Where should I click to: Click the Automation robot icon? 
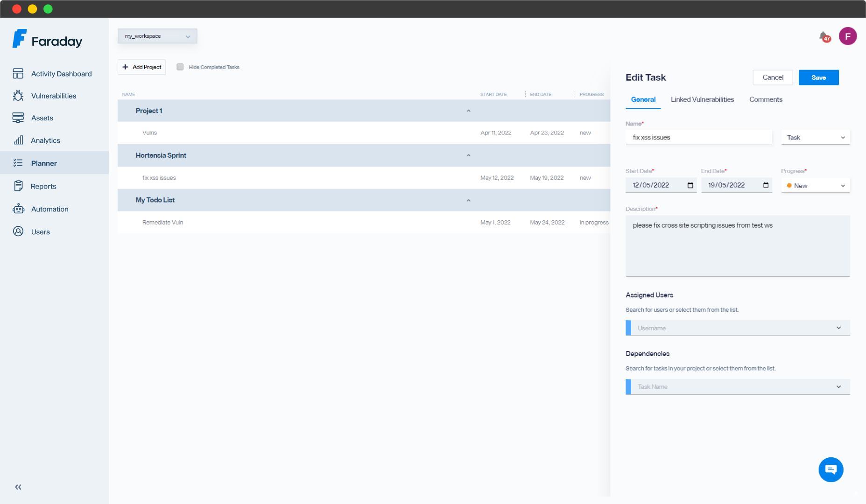coord(18,209)
